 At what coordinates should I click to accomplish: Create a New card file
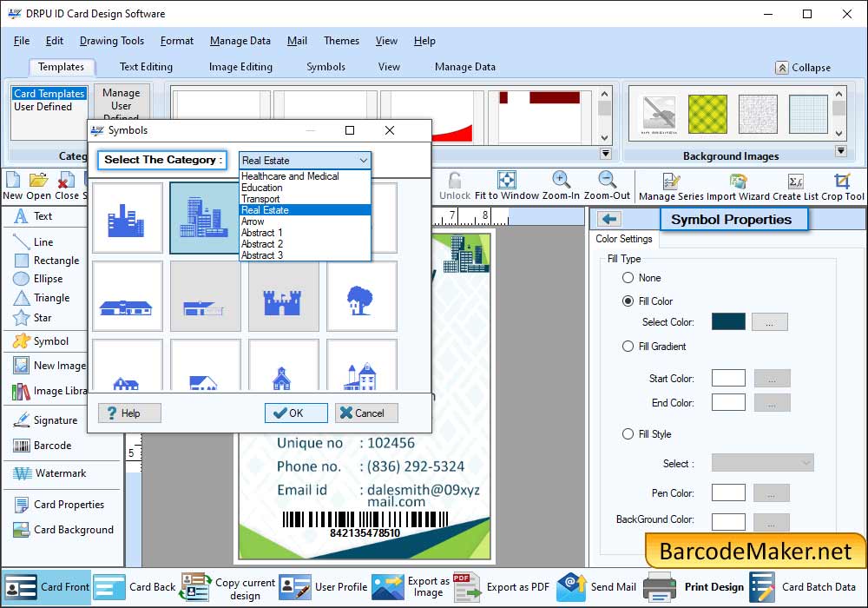tap(13, 186)
